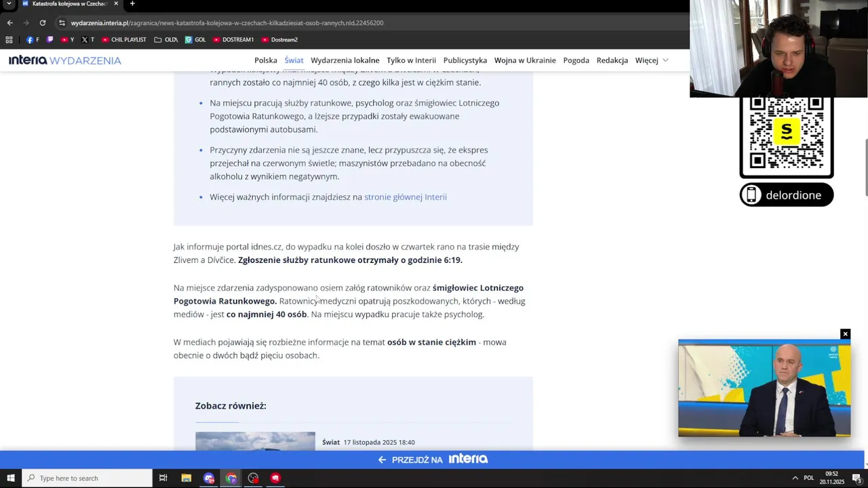Click the Interia Wydarzenia logo

(65, 60)
